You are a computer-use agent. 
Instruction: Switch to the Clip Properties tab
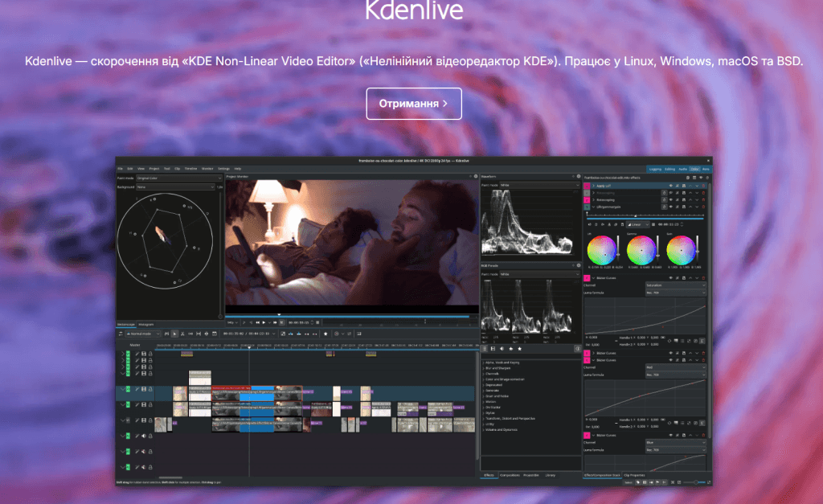coord(634,475)
